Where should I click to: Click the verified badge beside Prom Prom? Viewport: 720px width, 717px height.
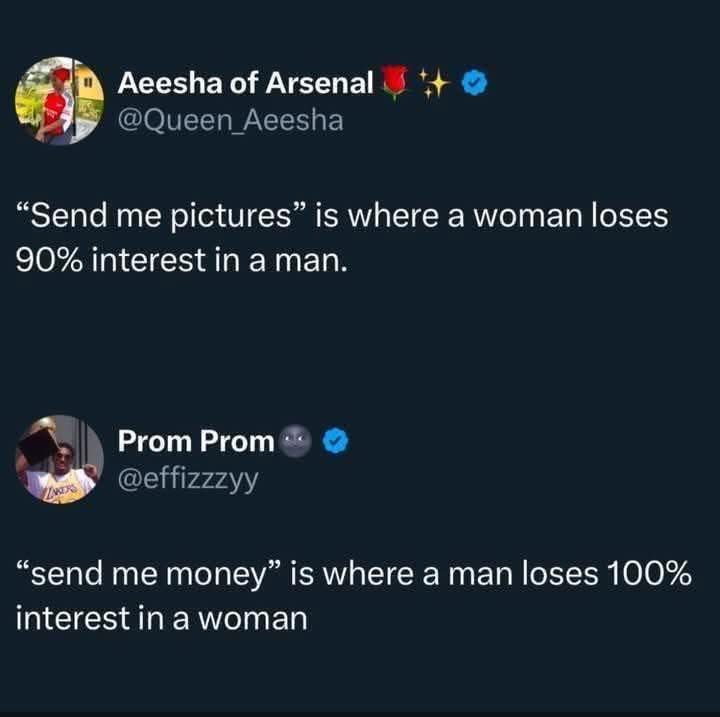click(x=336, y=441)
